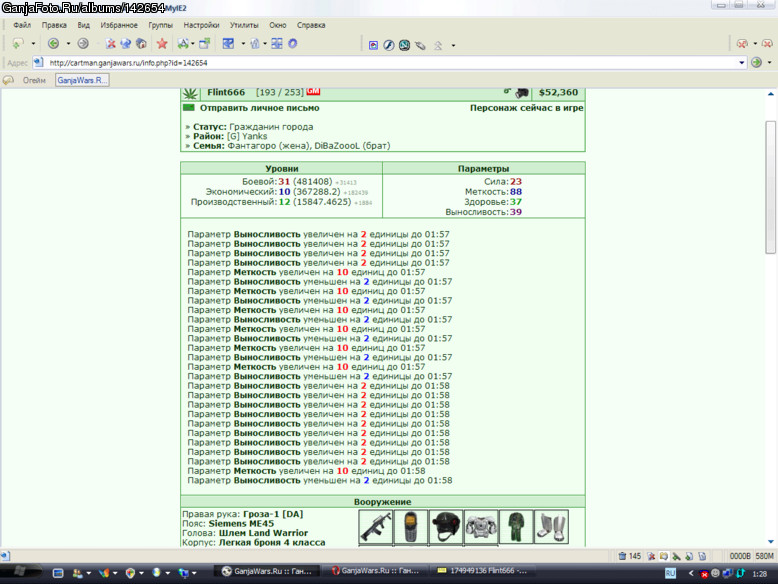Click the page vertical scrollbar thumb
The height and width of the screenshot is (584, 778).
pos(771,187)
